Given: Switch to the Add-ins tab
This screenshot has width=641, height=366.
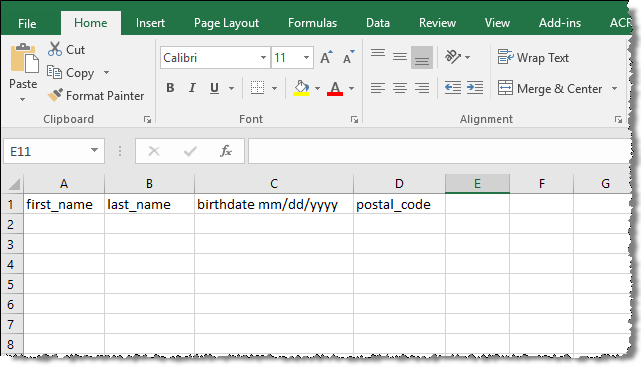Looking at the screenshot, I should click(x=560, y=23).
